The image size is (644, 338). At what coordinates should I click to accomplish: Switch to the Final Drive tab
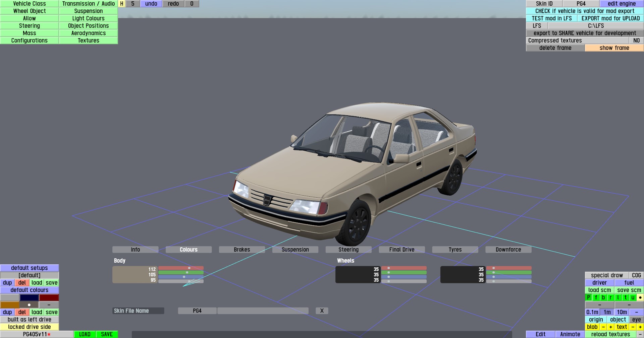tap(402, 250)
